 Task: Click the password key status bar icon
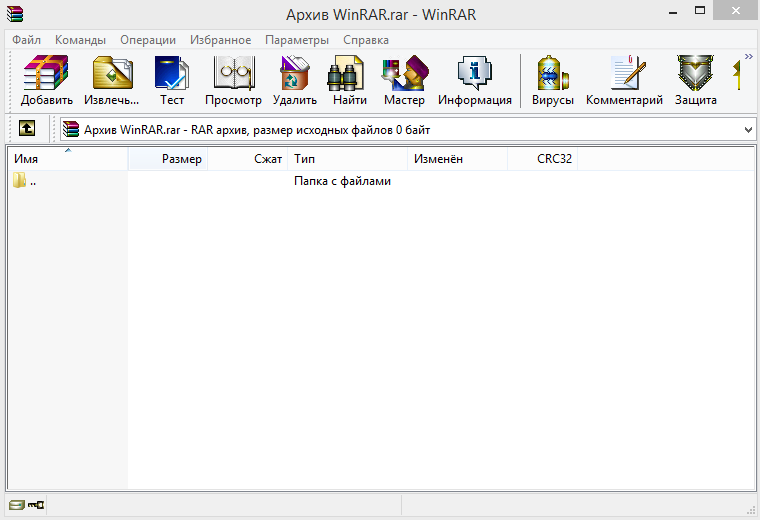36,505
